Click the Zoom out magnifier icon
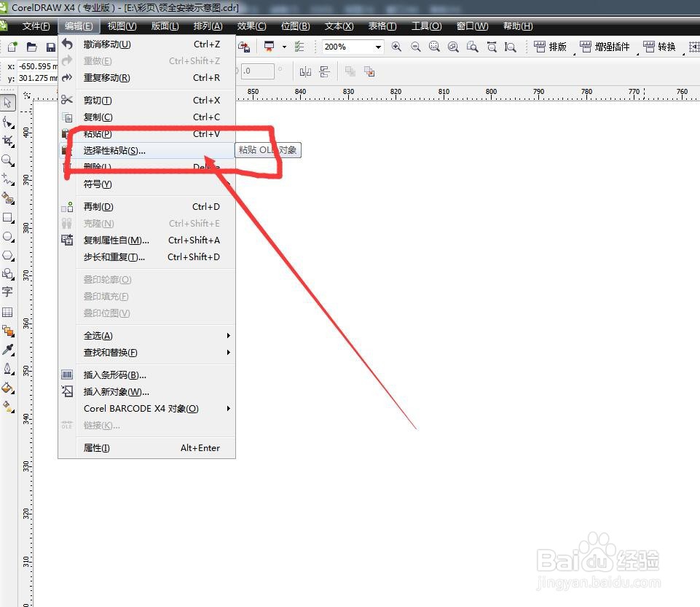The width and height of the screenshot is (700, 607). coord(416,47)
